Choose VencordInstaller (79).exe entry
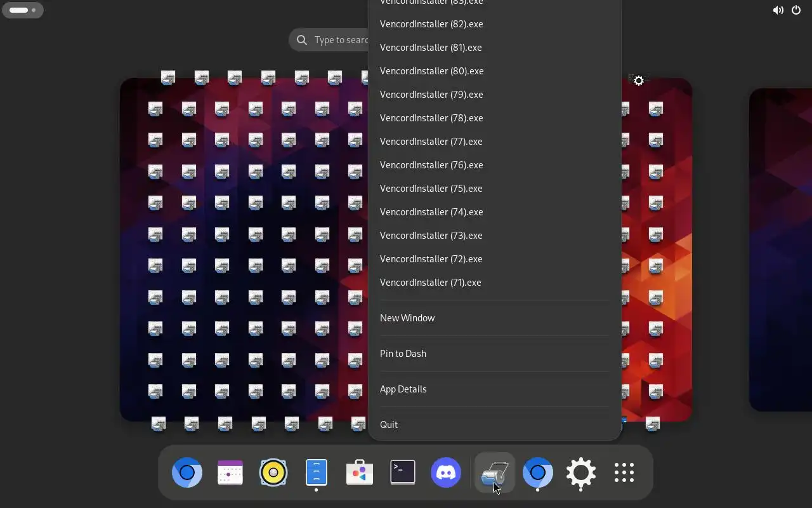 click(x=494, y=95)
